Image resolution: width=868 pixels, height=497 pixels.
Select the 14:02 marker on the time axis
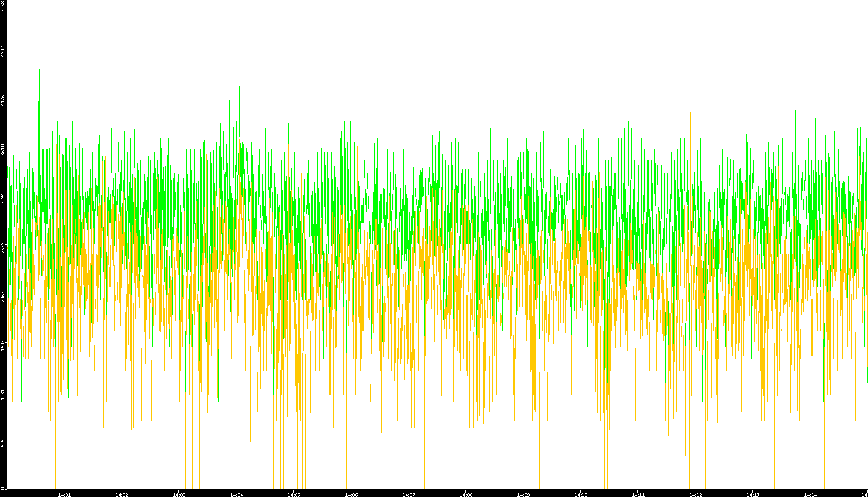point(121,495)
